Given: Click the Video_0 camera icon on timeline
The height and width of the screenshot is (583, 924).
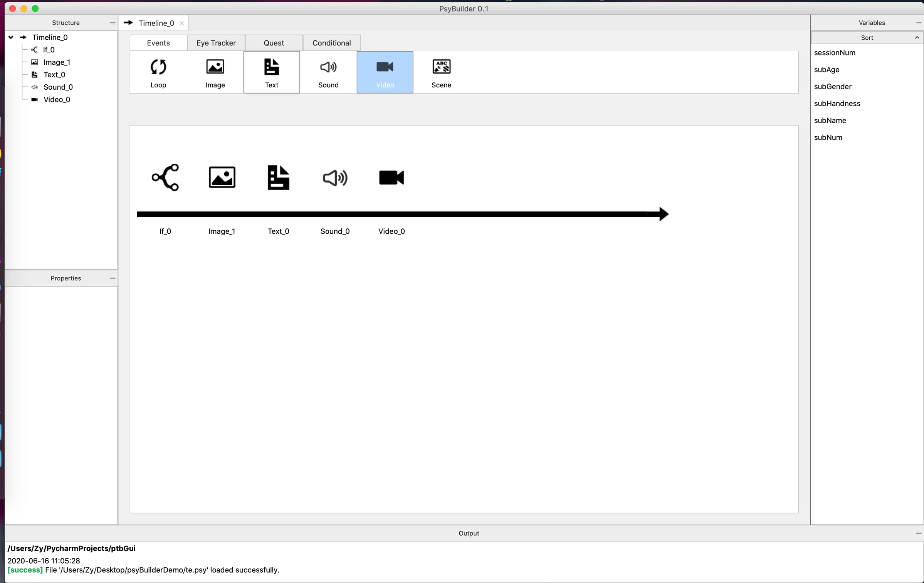Looking at the screenshot, I should [x=391, y=178].
